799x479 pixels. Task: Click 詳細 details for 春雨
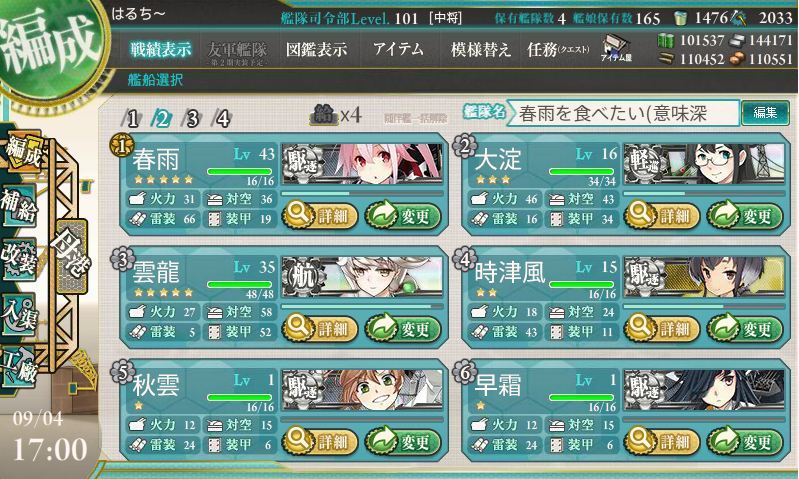coord(319,216)
